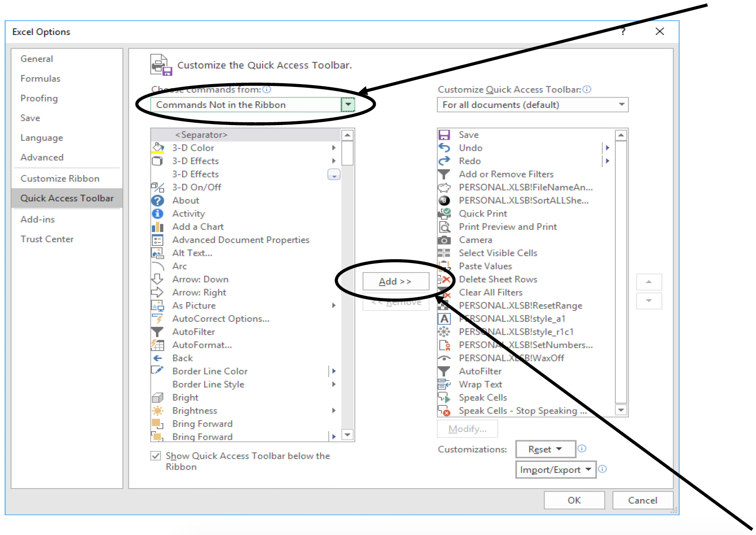Click the commands list scrollbar down arrow
This screenshot has width=756, height=535.
tap(348, 435)
